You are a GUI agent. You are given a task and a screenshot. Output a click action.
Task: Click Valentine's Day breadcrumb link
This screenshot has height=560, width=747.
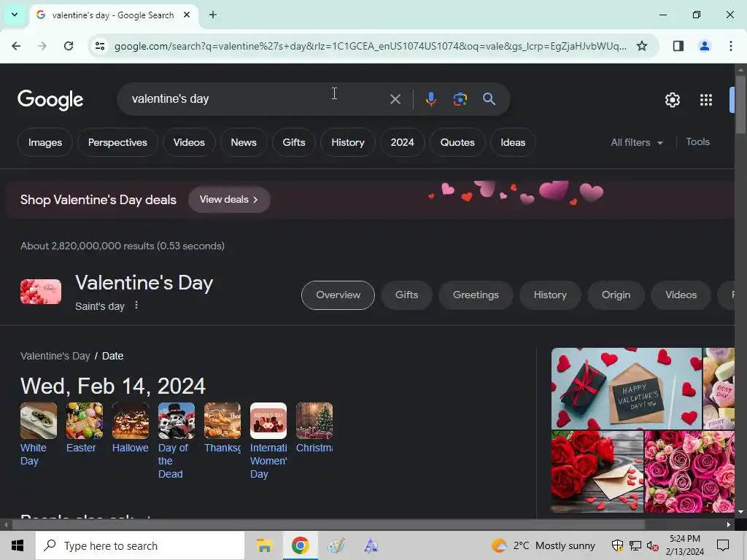55,356
